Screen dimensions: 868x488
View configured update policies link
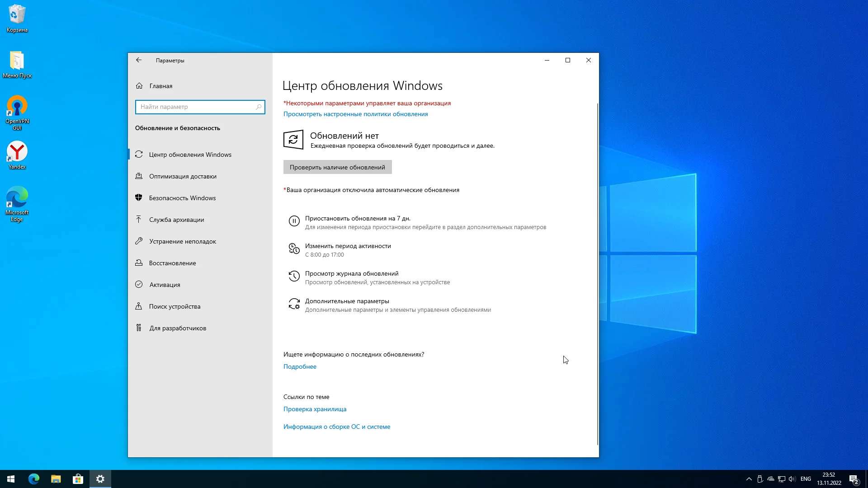(x=355, y=114)
